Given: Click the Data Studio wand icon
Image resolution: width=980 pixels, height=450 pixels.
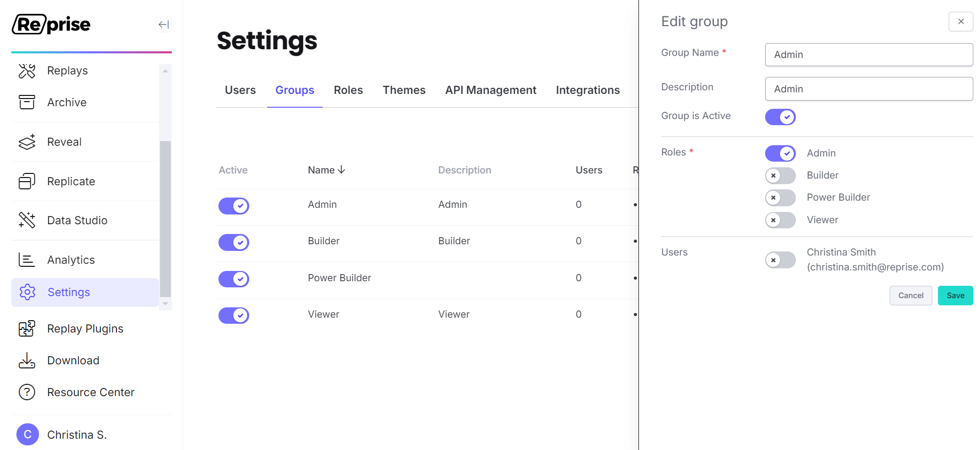Looking at the screenshot, I should 27,220.
